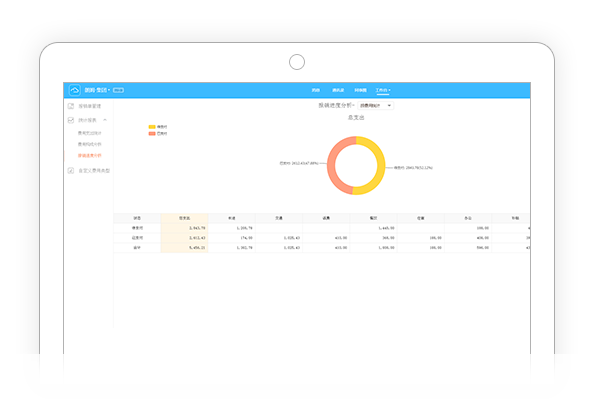Click the orange 已支付 legend swatch
This screenshot has height=399, width=594.
[152, 133]
